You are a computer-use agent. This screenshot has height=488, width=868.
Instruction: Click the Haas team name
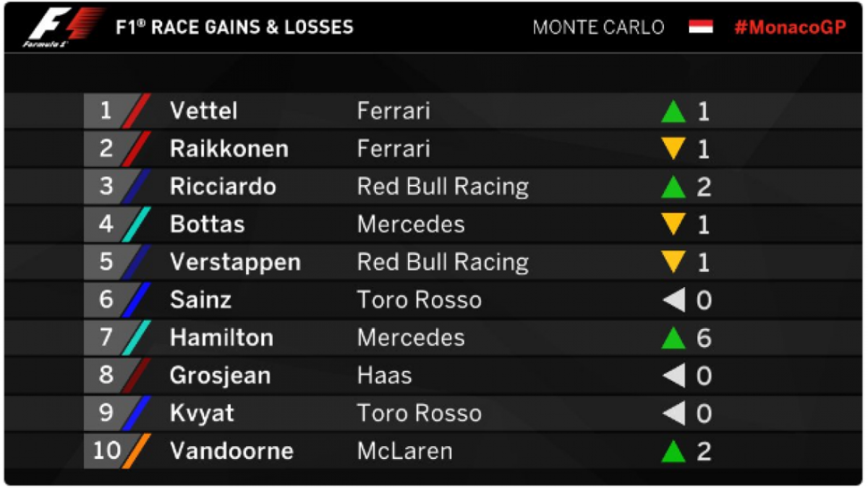[384, 375]
